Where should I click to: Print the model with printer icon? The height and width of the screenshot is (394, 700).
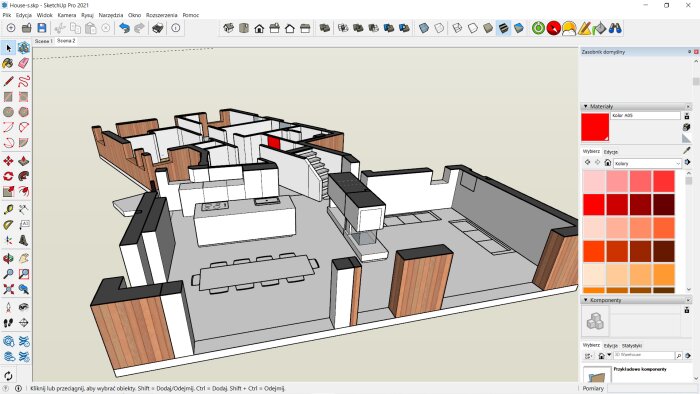click(x=157, y=28)
